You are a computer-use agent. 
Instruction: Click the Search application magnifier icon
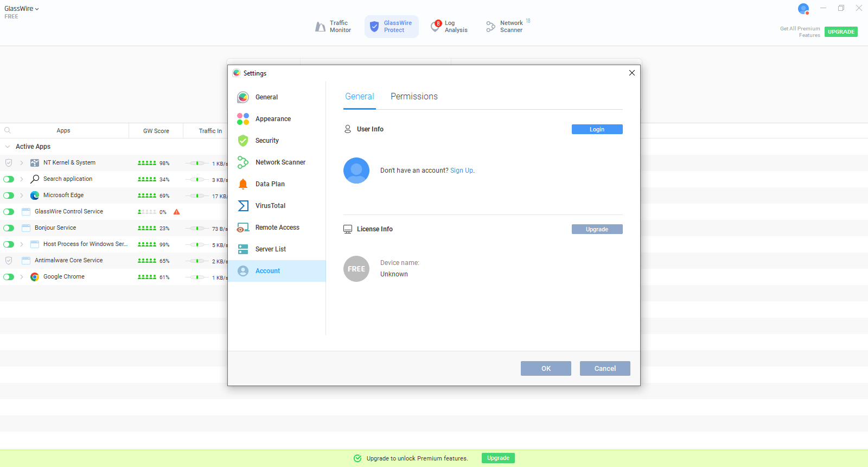tap(35, 179)
